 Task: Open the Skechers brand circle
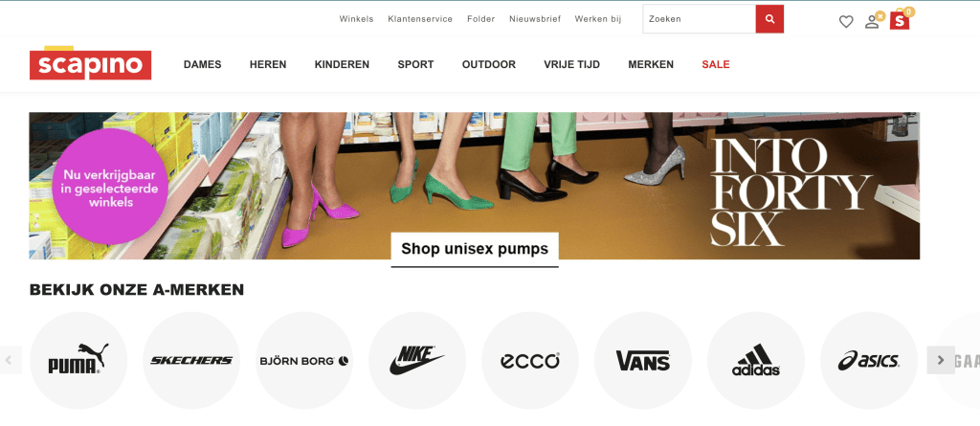click(191, 360)
